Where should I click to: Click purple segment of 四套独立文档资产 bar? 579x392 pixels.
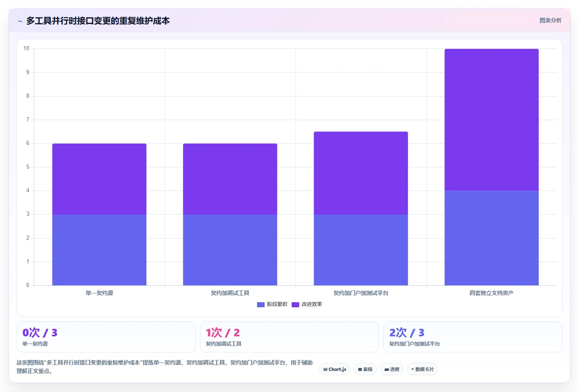(492, 120)
